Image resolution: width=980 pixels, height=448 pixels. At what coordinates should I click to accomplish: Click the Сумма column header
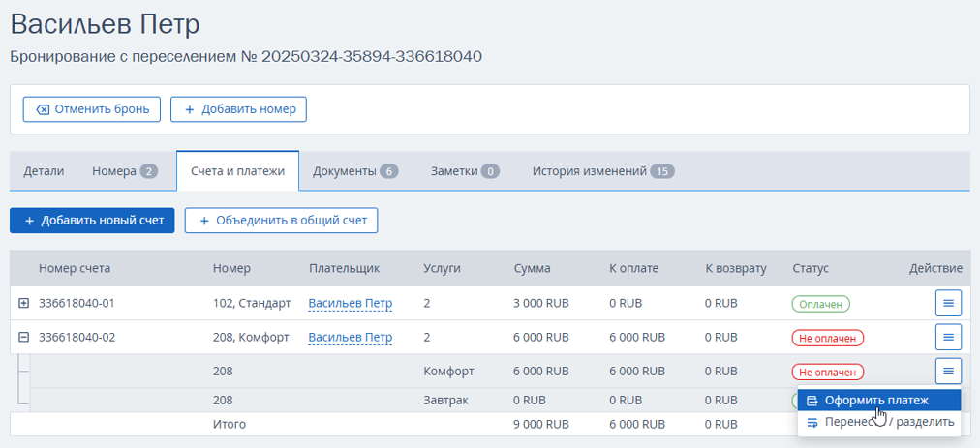[x=532, y=269]
